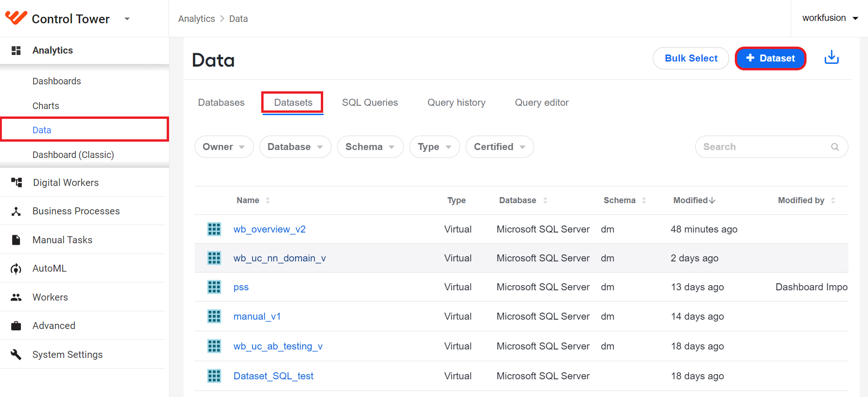The image size is (868, 397).
Task: Switch to the SQL Queries tab
Action: (370, 103)
